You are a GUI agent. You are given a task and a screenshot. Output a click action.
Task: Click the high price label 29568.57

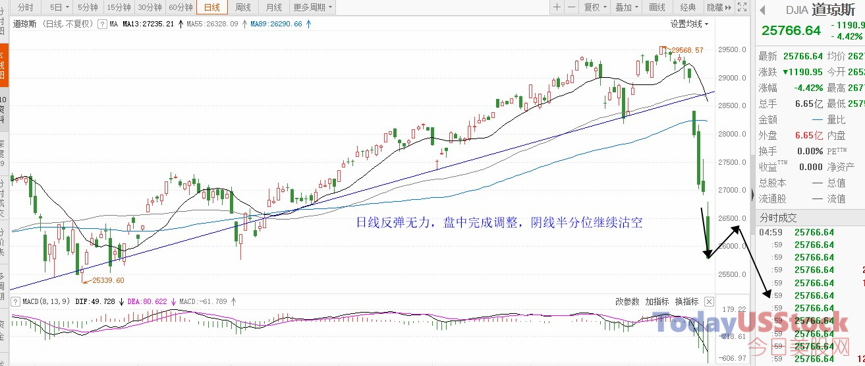pos(686,50)
